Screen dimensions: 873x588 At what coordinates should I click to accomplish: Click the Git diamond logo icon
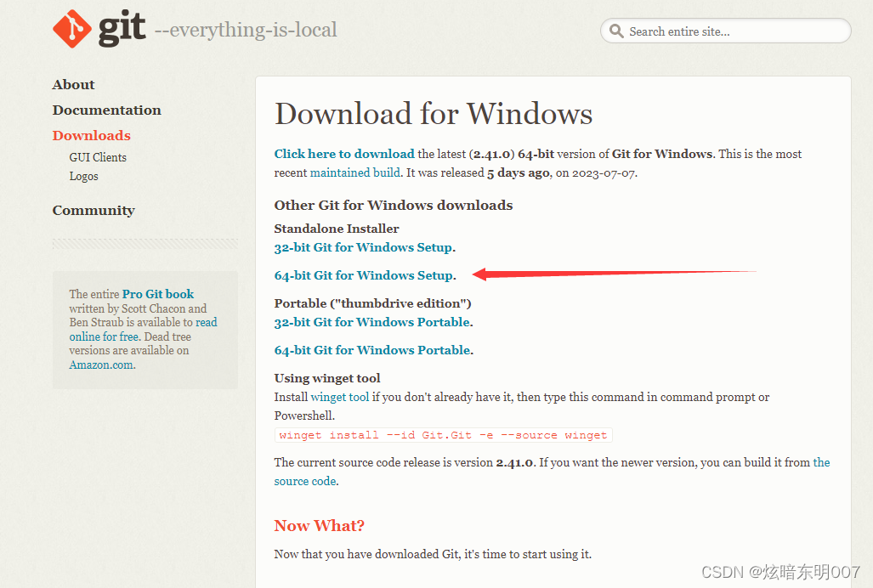tap(71, 29)
